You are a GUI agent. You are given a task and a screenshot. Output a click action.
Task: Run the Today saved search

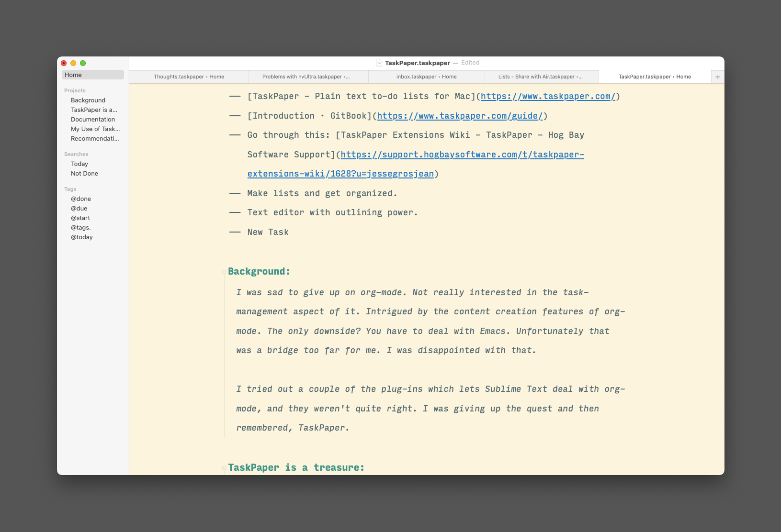[79, 164]
